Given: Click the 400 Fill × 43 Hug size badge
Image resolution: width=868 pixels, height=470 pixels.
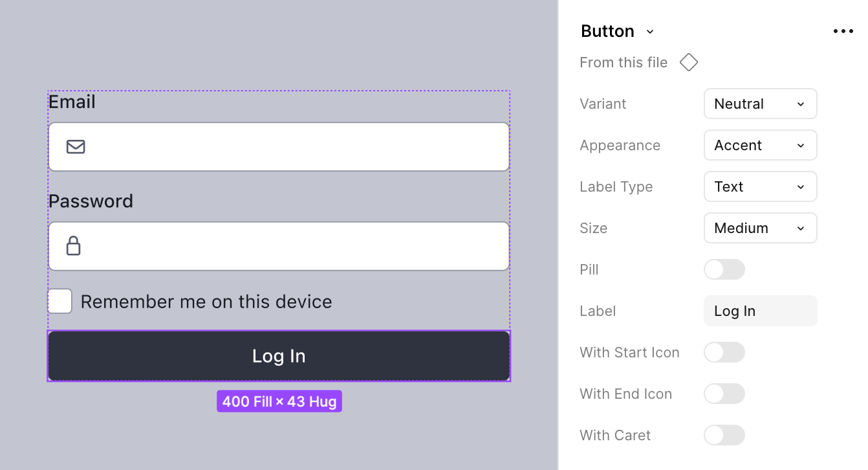Looking at the screenshot, I should pyautogui.click(x=279, y=401).
